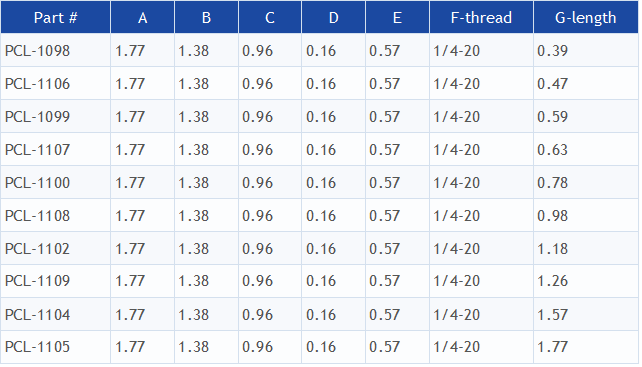Select the G-length value 1.26

[552, 281]
